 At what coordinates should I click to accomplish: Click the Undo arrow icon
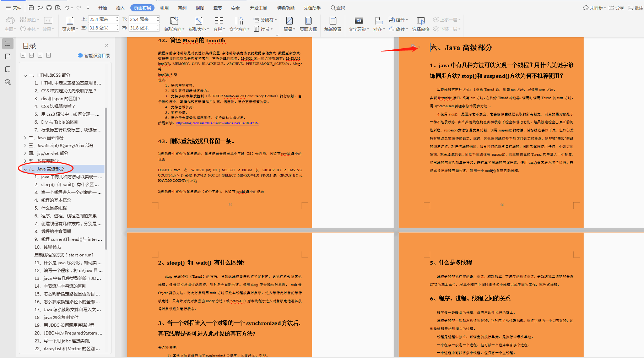pyautogui.click(x=67, y=8)
